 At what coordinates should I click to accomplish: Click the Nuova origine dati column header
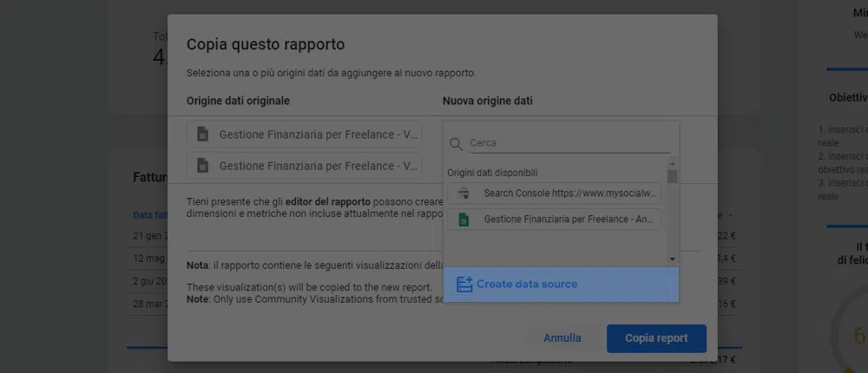click(487, 101)
